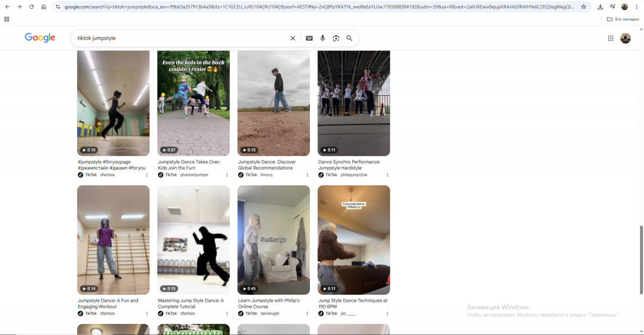Expand three-dot menu for danskugbr video

[307, 313]
